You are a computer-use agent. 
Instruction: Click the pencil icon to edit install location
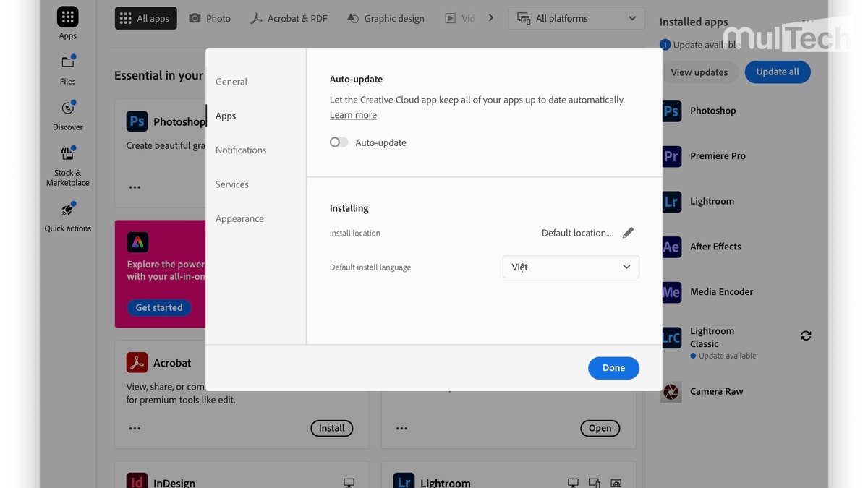click(x=628, y=232)
